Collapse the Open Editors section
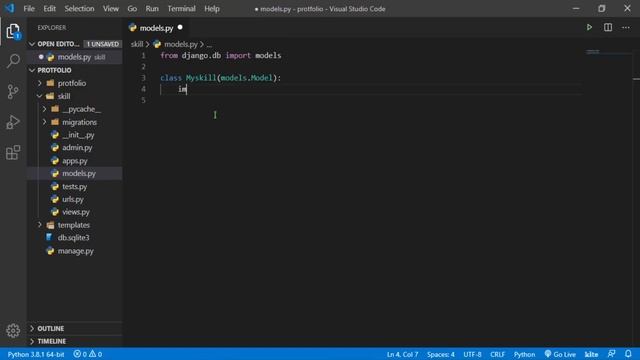 [x=32, y=44]
